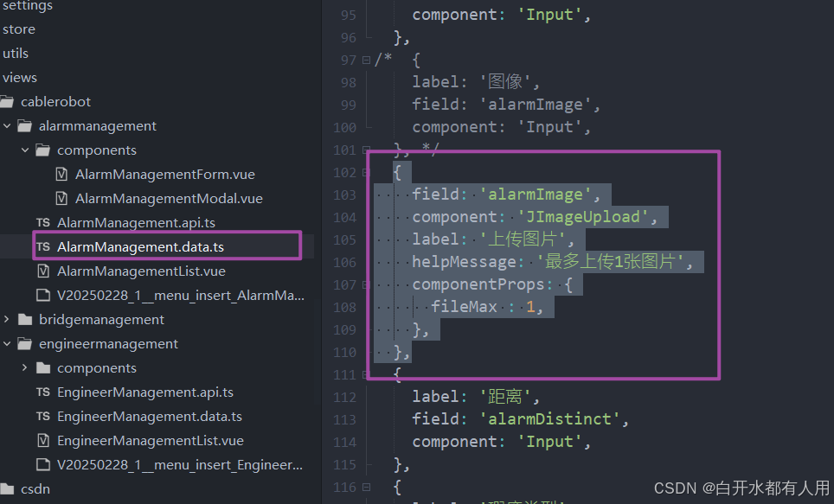This screenshot has height=504, width=834.
Task: Click the cablerobot folder icon
Action: click(x=7, y=101)
